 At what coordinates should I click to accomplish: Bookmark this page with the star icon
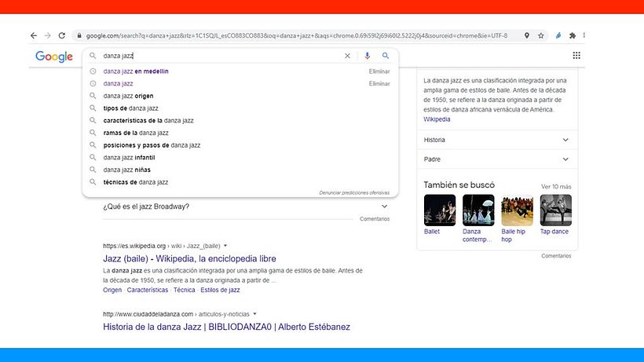(541, 35)
